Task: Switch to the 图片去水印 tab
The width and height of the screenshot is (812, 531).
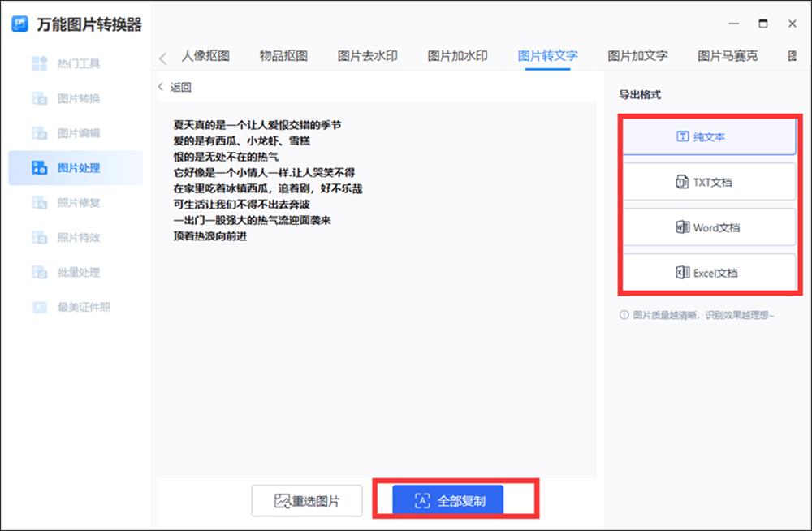Action: click(366, 56)
